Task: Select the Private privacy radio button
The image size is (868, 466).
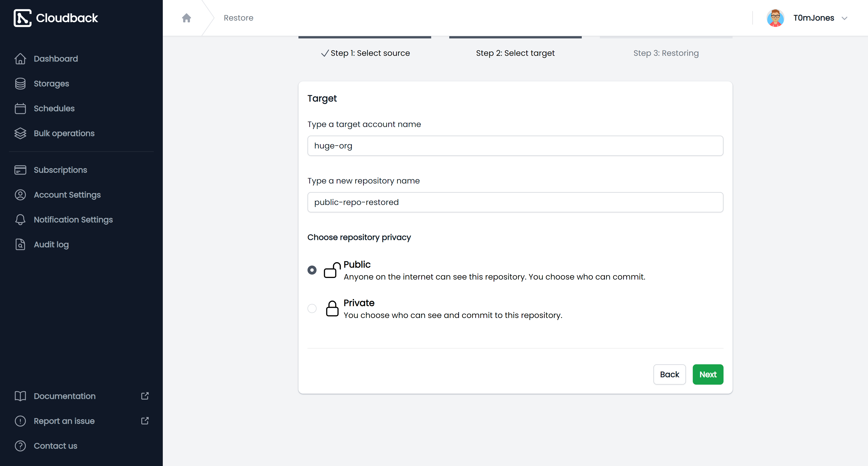Action: [312, 308]
